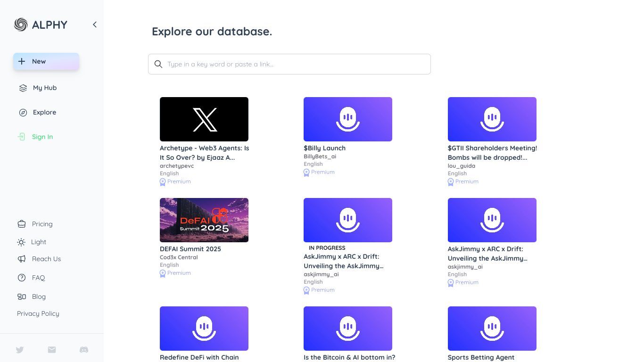Open the Privacy Policy link
Image resolution: width=644 pixels, height=362 pixels.
coord(38,313)
